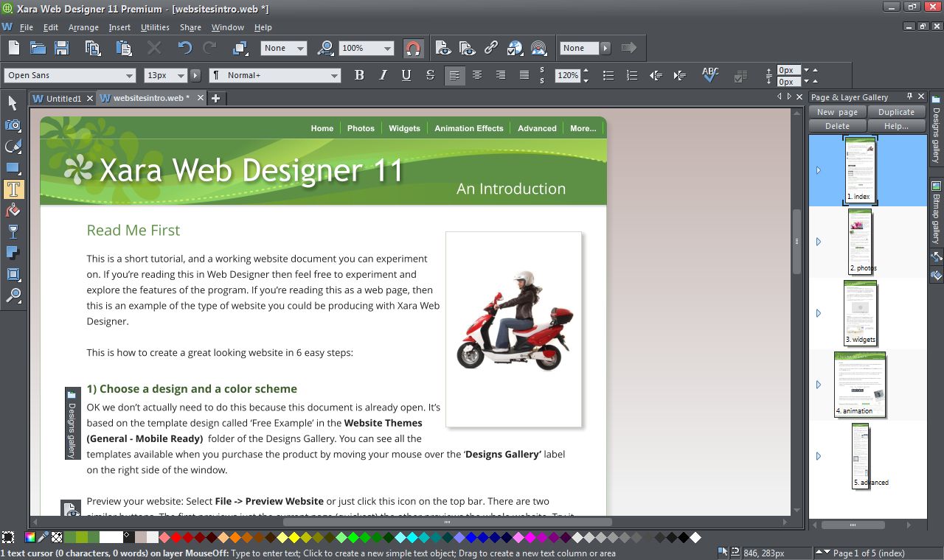Toggle italic formatting
Image resolution: width=944 pixels, height=560 pixels.
pyautogui.click(x=383, y=75)
